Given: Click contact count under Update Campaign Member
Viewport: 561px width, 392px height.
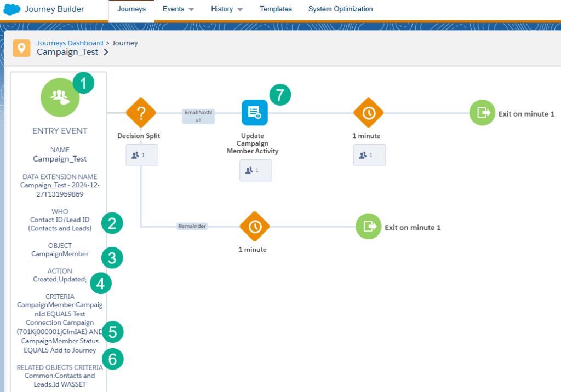Looking at the screenshot, I should click(x=255, y=170).
